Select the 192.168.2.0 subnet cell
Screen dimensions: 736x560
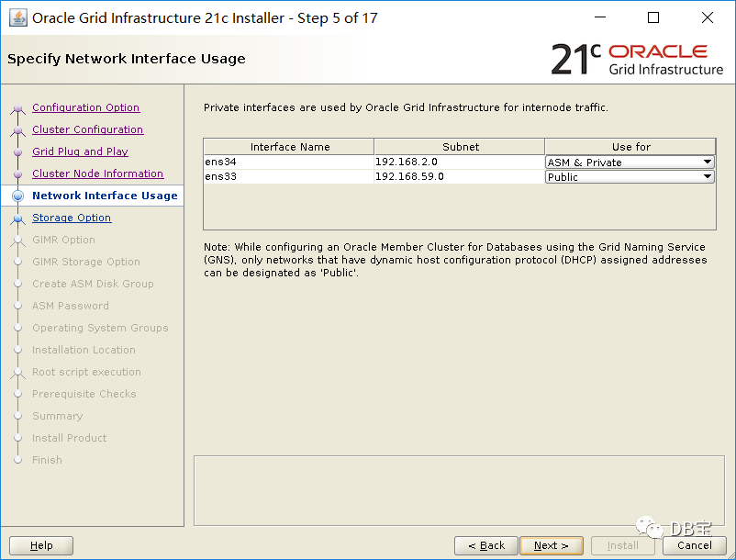[x=460, y=162]
